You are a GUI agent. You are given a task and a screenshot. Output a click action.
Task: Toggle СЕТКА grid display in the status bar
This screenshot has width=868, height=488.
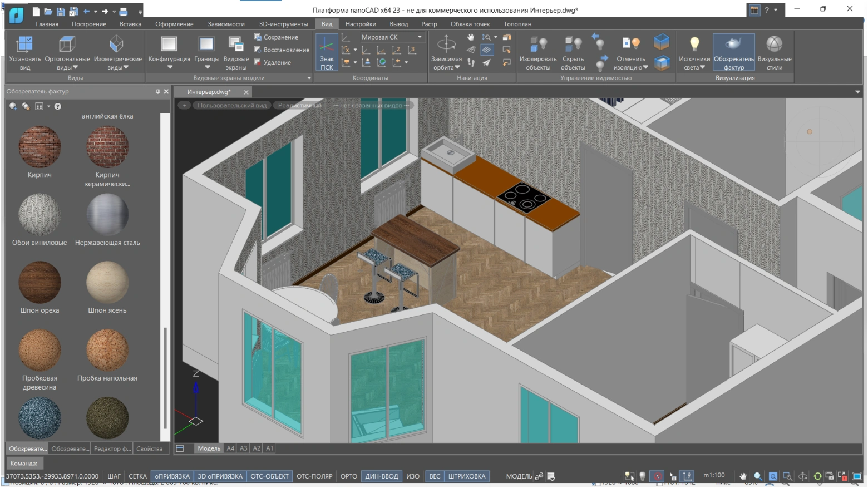pyautogui.click(x=137, y=476)
